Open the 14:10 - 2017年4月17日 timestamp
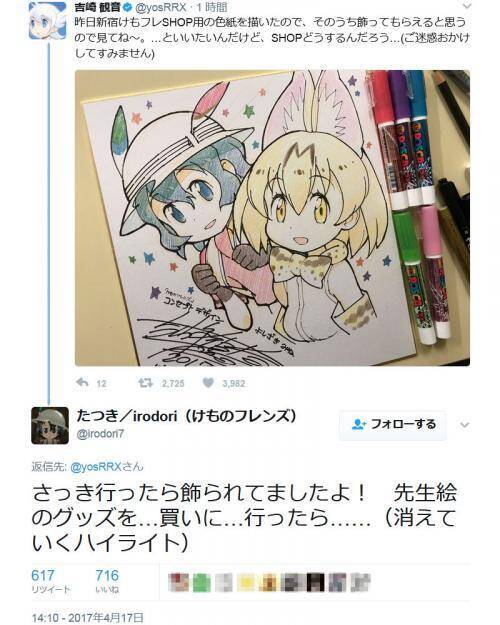This screenshot has width=500, height=625. pyautogui.click(x=87, y=617)
